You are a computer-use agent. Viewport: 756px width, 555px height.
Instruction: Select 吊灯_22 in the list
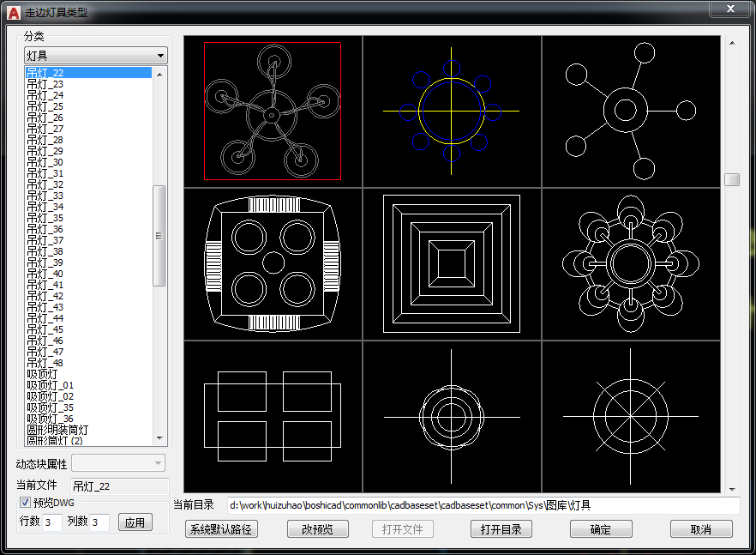88,72
